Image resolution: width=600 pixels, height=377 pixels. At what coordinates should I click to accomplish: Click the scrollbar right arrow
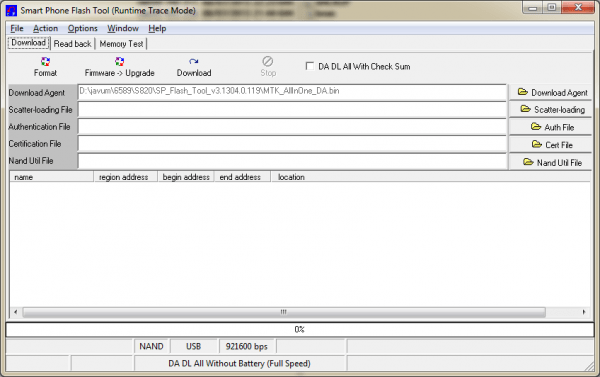[584, 312]
